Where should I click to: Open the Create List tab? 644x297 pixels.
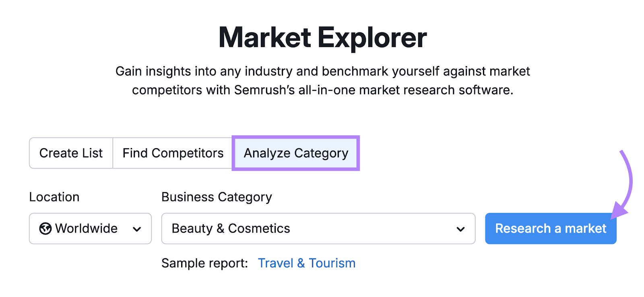[x=70, y=153]
